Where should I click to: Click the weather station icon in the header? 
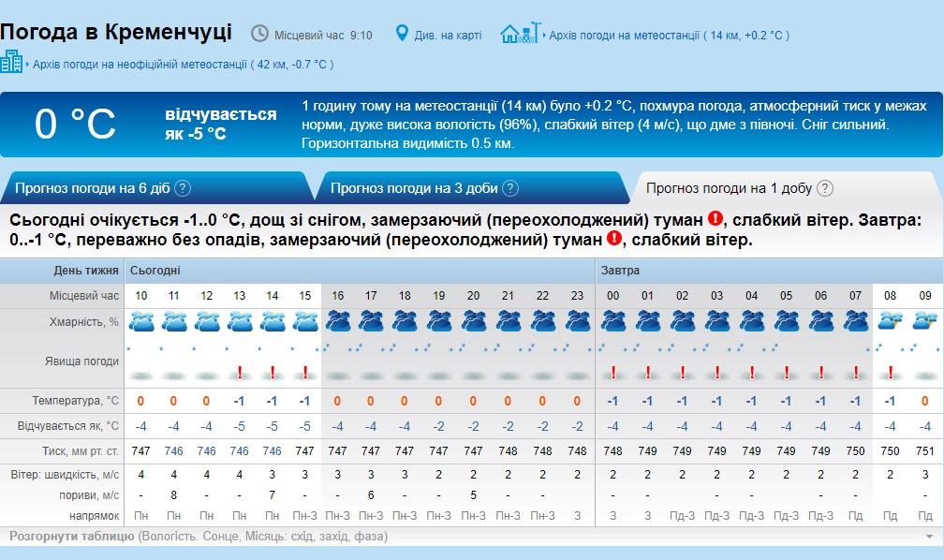[521, 34]
